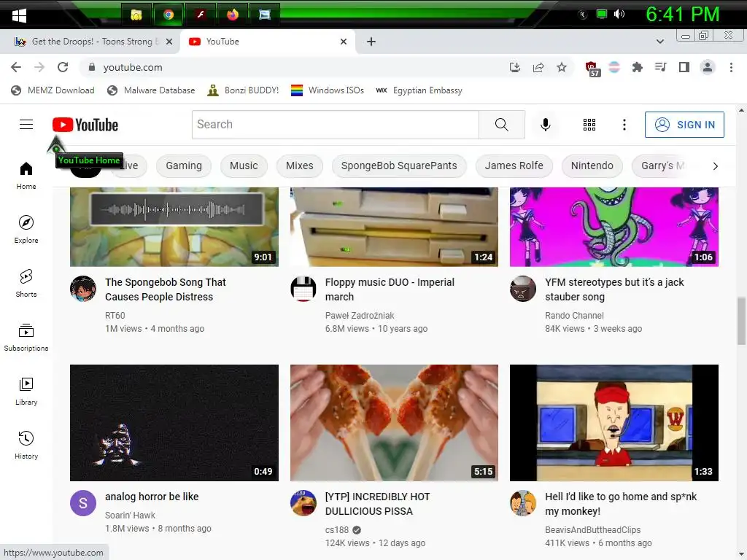The image size is (747, 560).
Task: Click the 6:41 PM taskbar clock
Action: click(682, 15)
